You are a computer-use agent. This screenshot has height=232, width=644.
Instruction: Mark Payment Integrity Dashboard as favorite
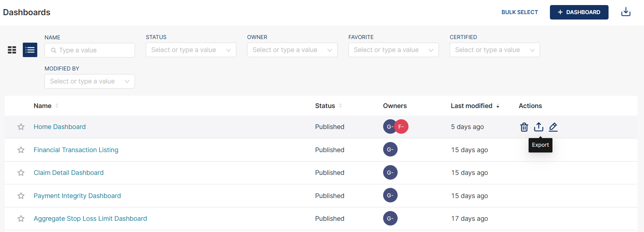(21, 196)
